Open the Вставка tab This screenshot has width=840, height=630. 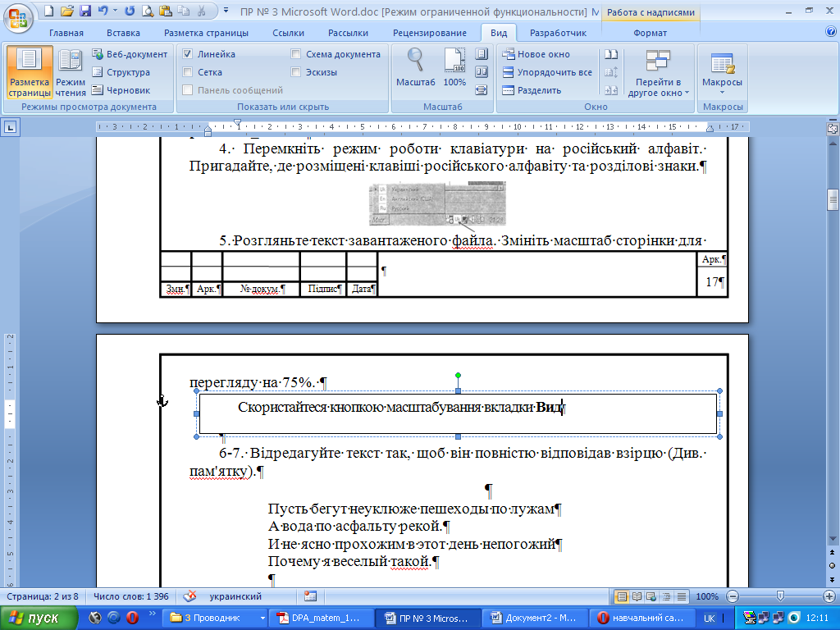coord(123,33)
